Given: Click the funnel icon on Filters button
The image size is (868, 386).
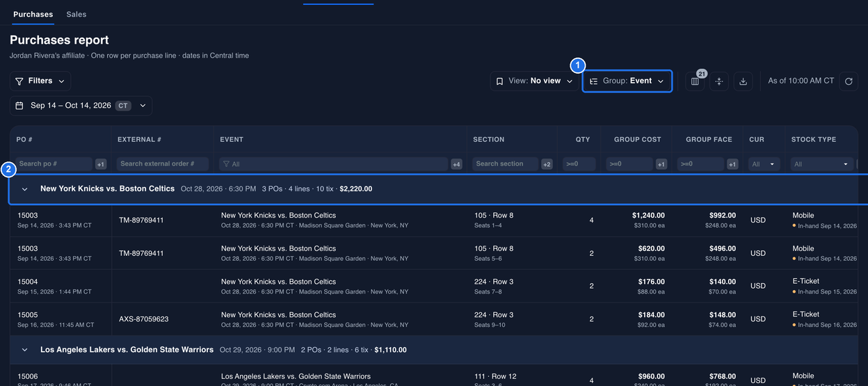Looking at the screenshot, I should click(19, 81).
